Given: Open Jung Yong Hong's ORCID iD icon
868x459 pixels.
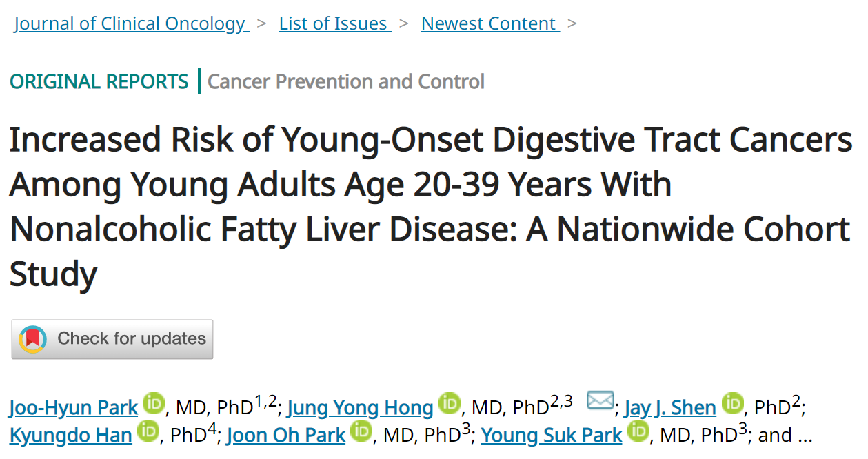Looking at the screenshot, I should [x=450, y=404].
